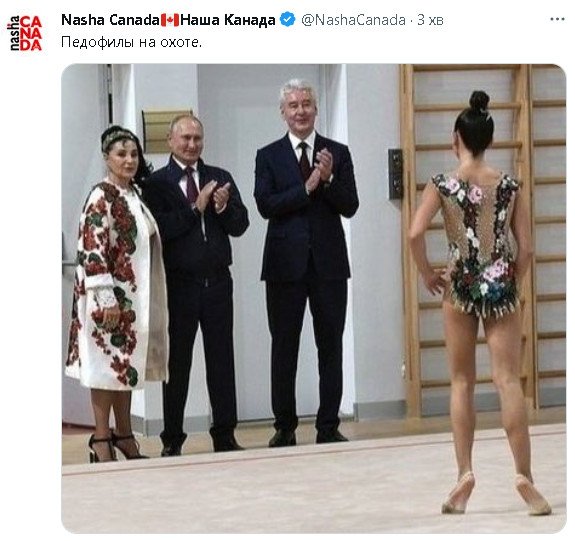This screenshot has height=541, width=575.
Task: Click the Cyrillic "Наша Канада" name text
Action: click(228, 20)
